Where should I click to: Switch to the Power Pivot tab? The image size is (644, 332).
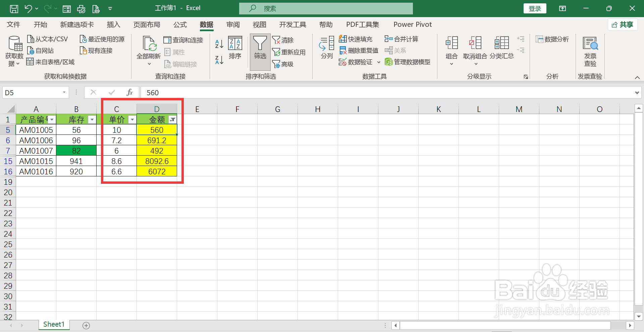click(413, 24)
